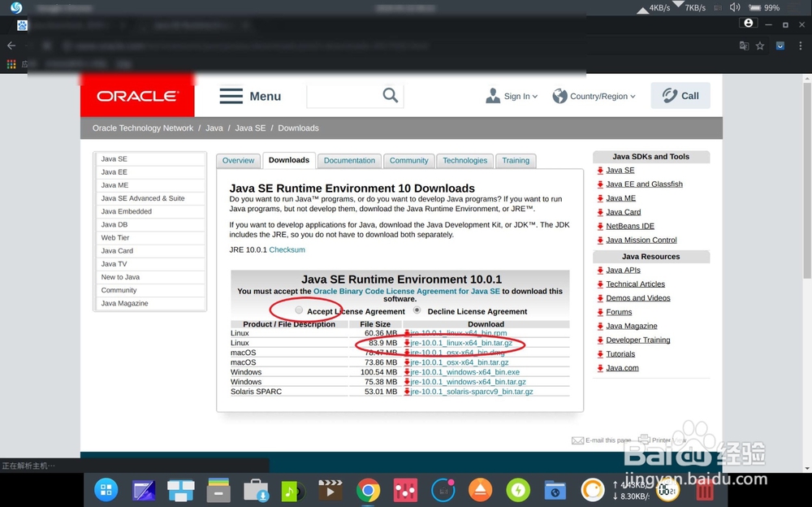Screen dimensions: 812x507
Task: Open Developer Training link
Action: [638, 340]
